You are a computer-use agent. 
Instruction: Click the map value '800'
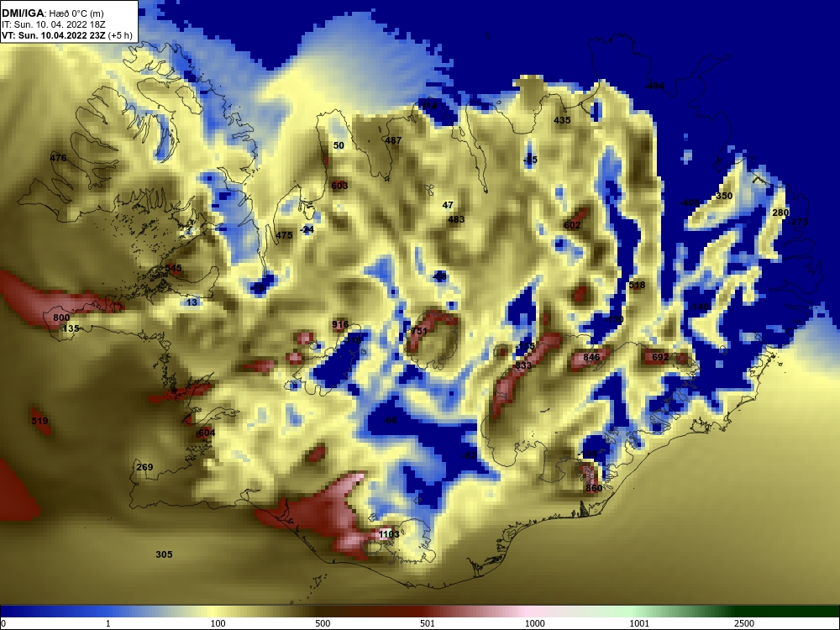pyautogui.click(x=61, y=318)
